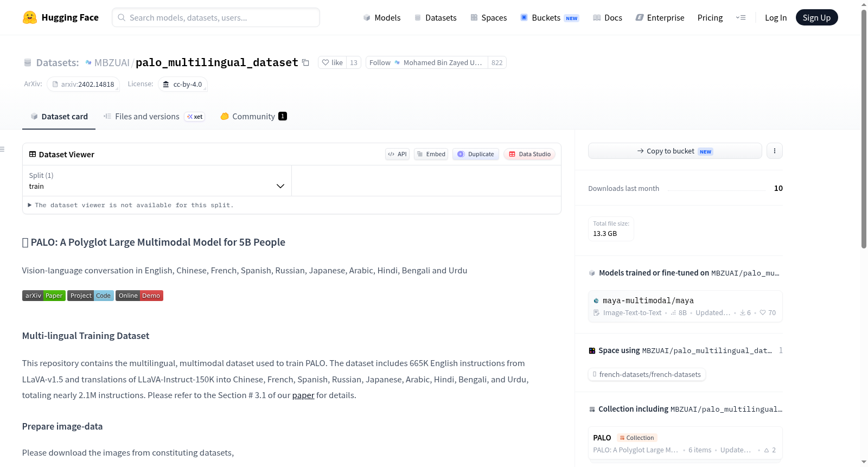
Task: Focus the search models and datasets field
Action: [x=216, y=17]
